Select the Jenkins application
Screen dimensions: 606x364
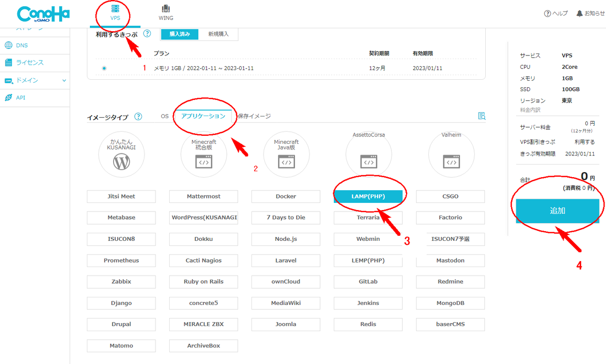pyautogui.click(x=368, y=303)
